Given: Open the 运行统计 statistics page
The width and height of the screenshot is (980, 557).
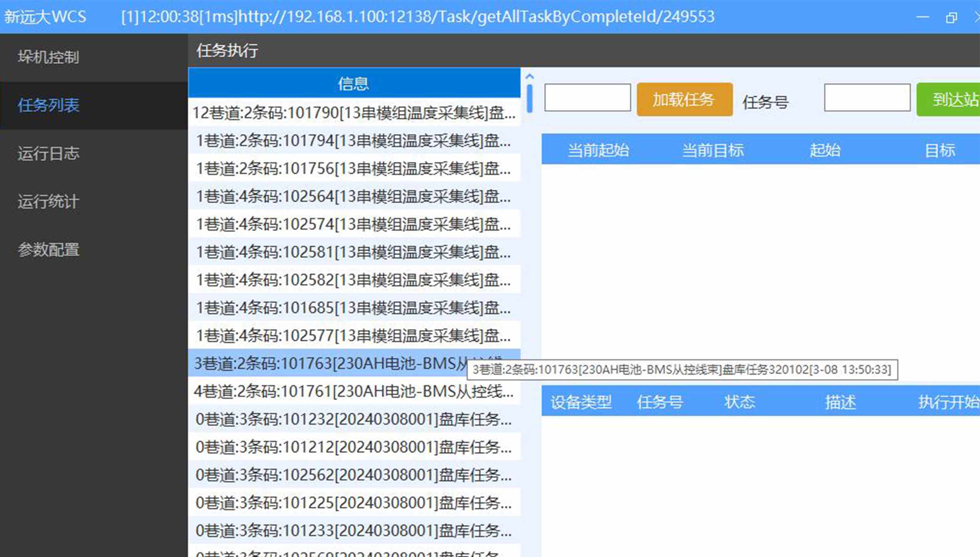Looking at the screenshot, I should [49, 201].
